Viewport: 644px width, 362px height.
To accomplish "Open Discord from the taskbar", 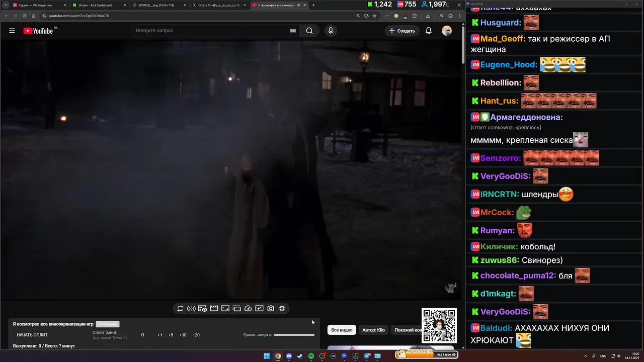I will [x=289, y=356].
